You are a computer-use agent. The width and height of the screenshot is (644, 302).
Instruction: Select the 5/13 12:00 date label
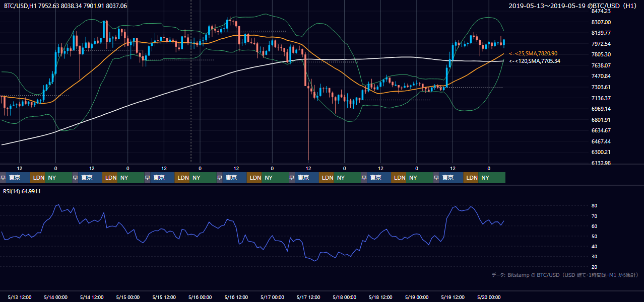point(20,297)
